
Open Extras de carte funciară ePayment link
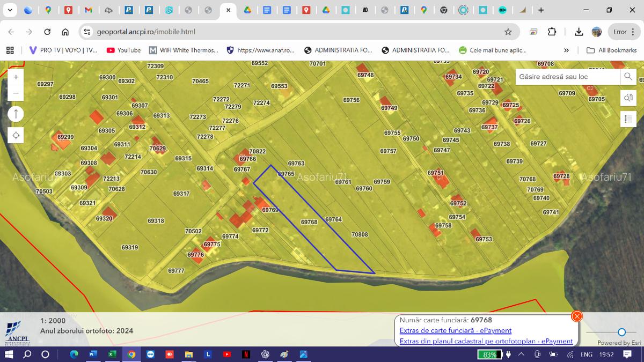[x=455, y=331]
